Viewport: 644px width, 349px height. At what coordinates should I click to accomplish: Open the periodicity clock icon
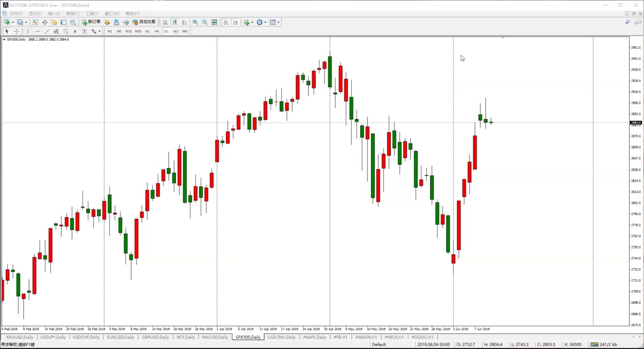tap(259, 22)
